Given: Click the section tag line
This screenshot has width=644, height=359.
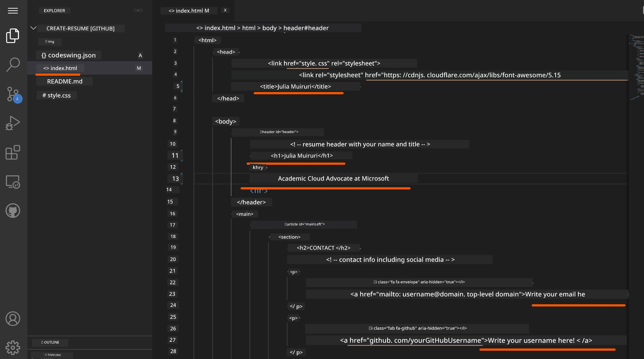Looking at the screenshot, I should [289, 237].
